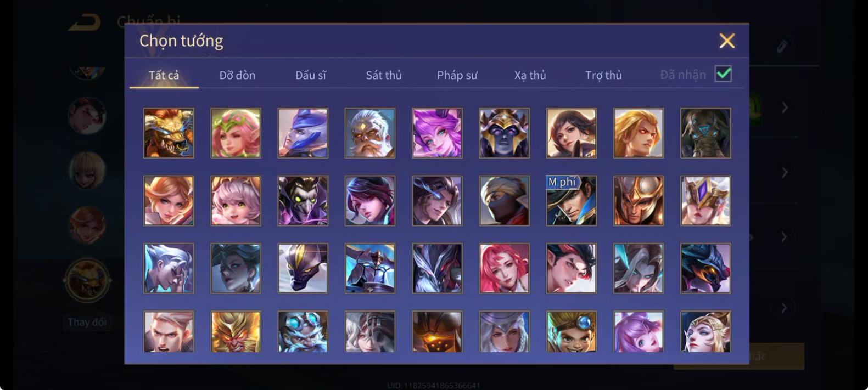Screen dimensions: 868x390
Task: Open the 'Sát thủ' hero category tab
Action: coord(384,75)
